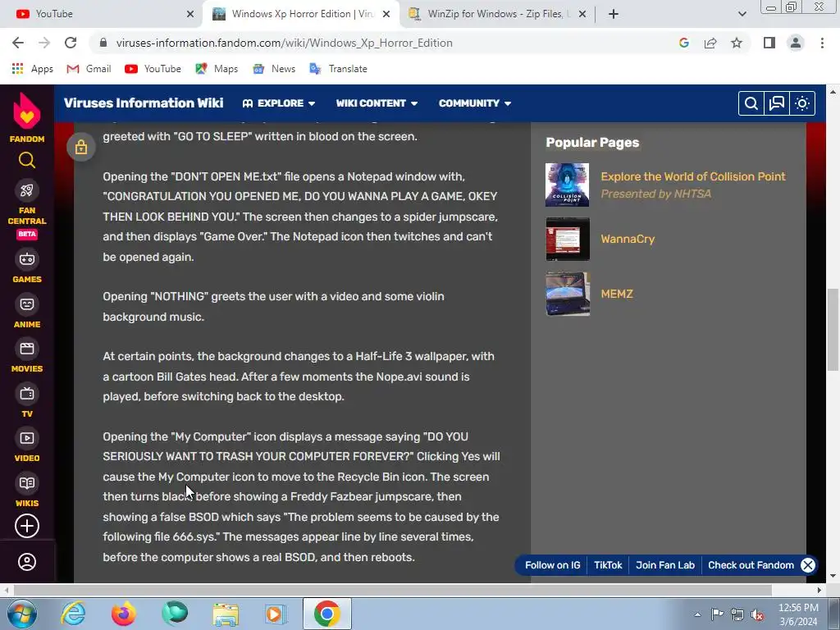Close the WinZip tab
The height and width of the screenshot is (630, 840).
(582, 14)
